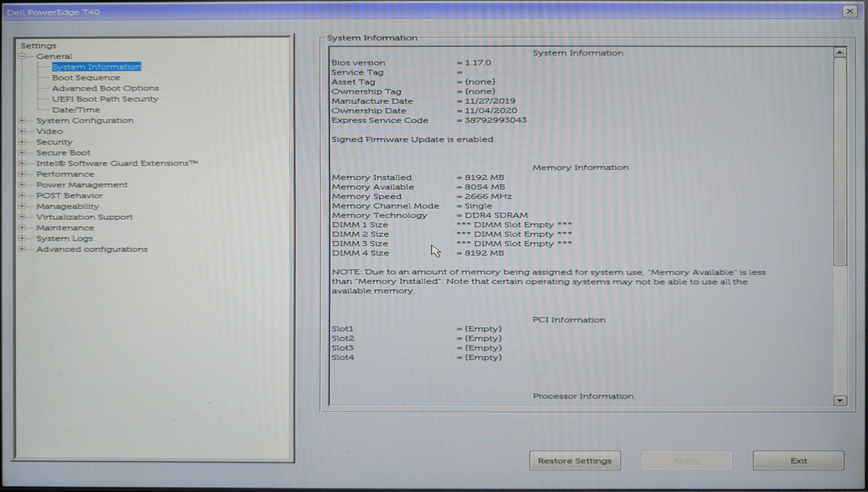
Task: Expand the Maintenance node
Action: pos(22,228)
